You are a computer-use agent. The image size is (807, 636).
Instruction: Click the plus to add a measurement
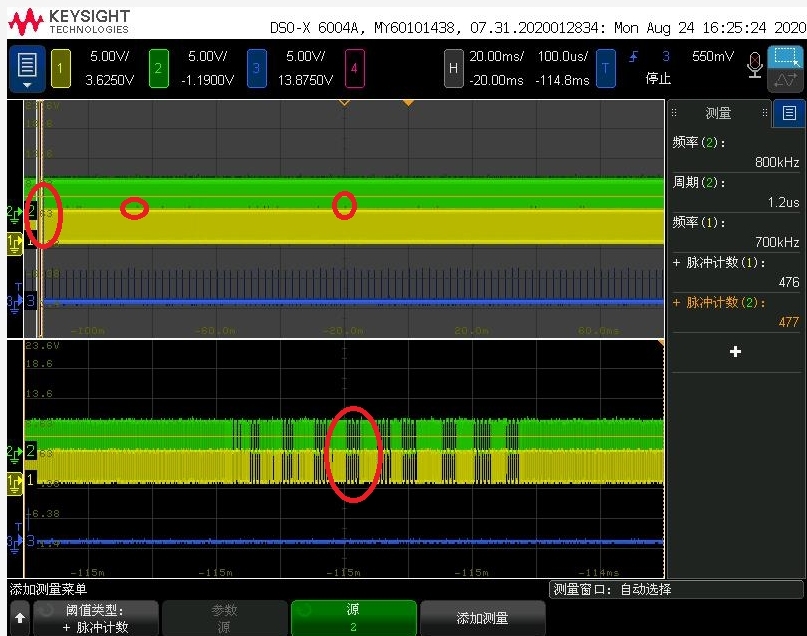tap(735, 352)
